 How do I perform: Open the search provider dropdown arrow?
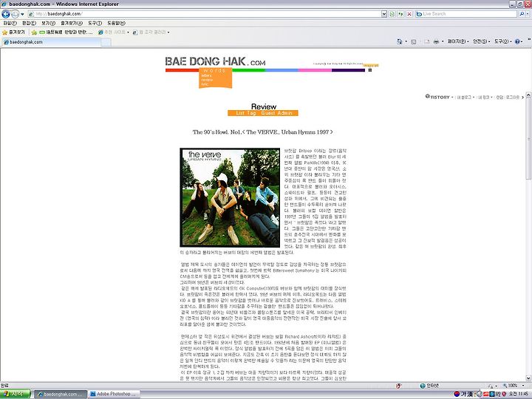coord(528,14)
